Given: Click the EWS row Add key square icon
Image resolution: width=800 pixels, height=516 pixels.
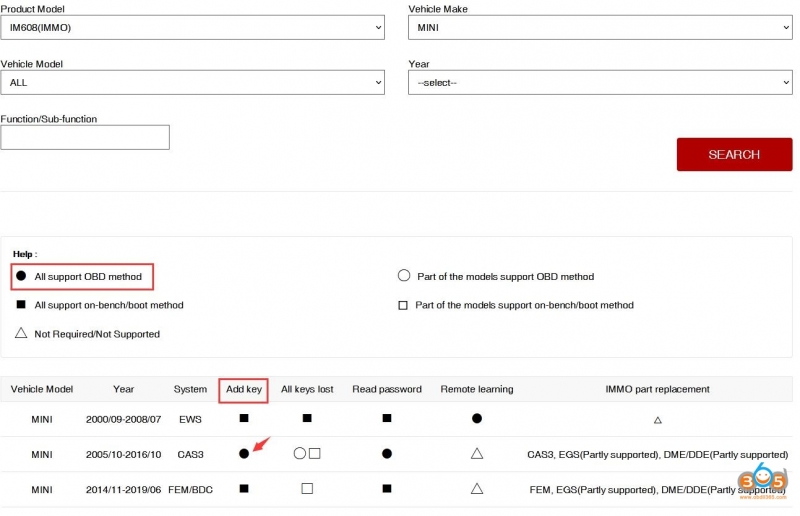Looking at the screenshot, I should (x=244, y=418).
